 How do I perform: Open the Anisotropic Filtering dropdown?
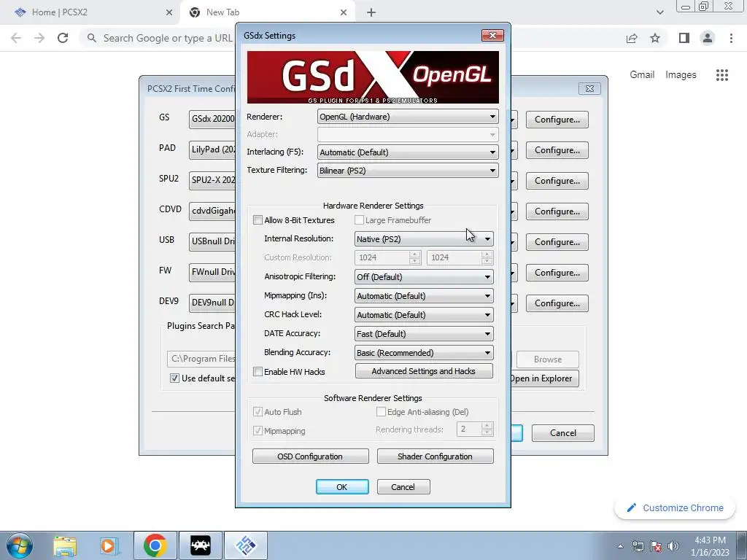click(x=424, y=276)
